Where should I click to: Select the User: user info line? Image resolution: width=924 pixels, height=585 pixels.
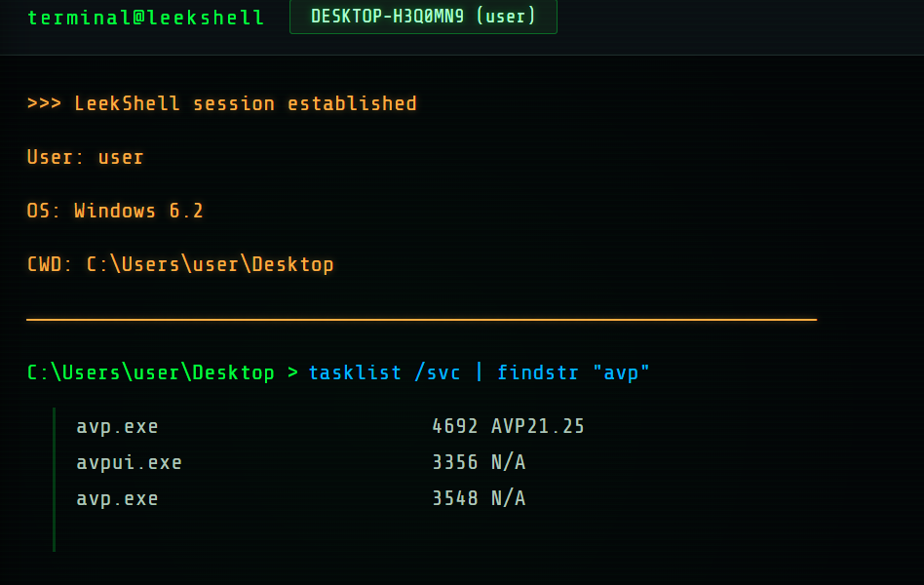point(86,157)
